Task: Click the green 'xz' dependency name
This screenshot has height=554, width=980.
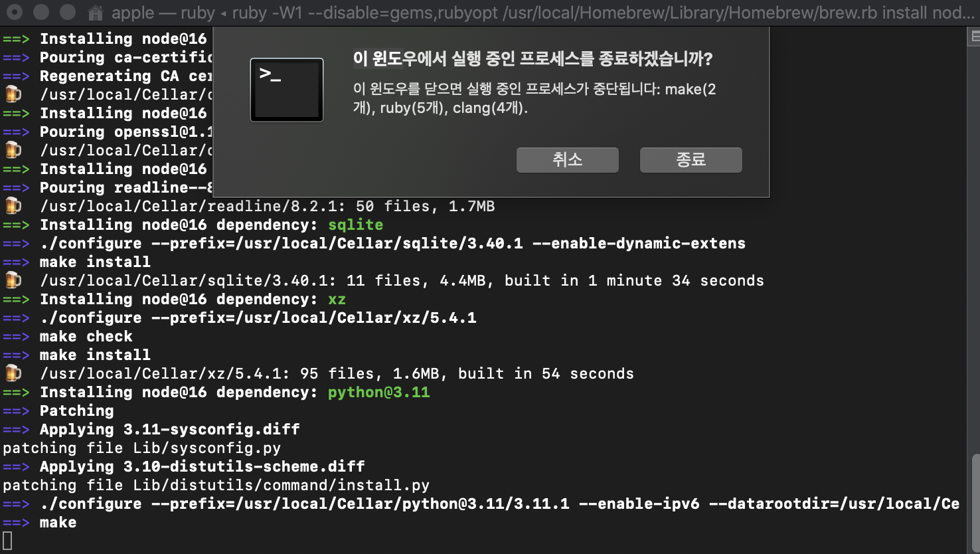Action: (337, 300)
